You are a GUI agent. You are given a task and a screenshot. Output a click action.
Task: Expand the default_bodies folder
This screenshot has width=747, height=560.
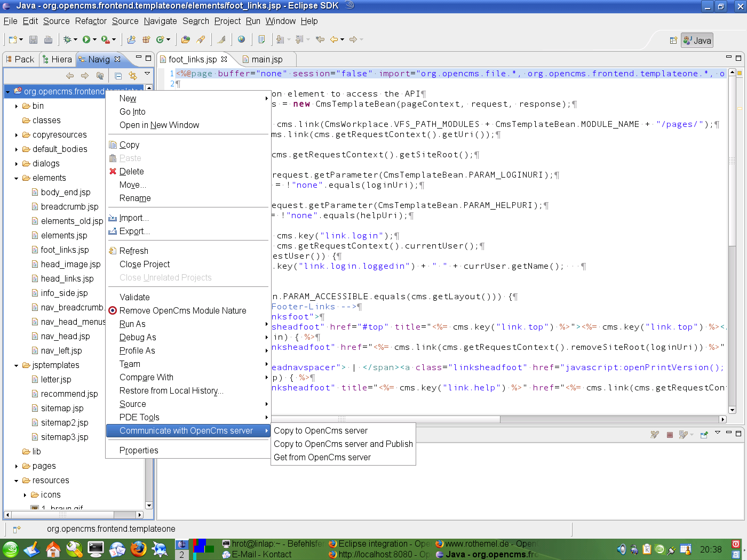point(17,149)
